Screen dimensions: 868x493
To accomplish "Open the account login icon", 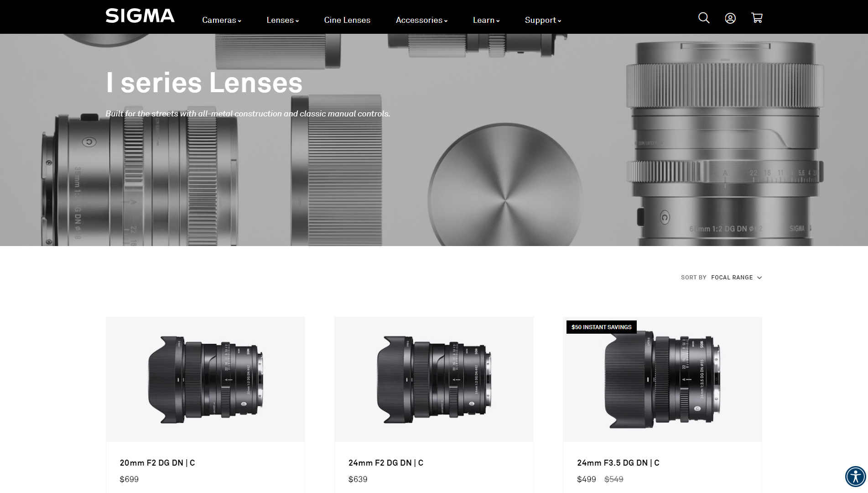I will coord(730,18).
